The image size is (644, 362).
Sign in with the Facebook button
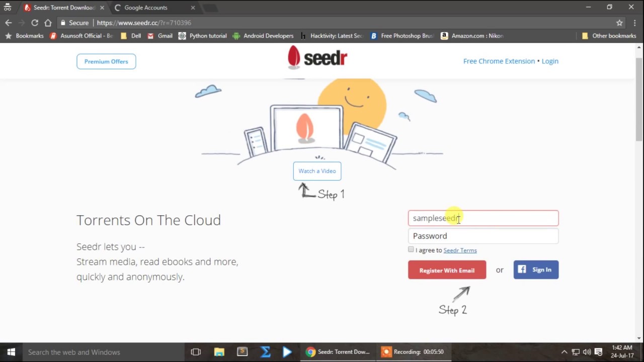tap(536, 269)
